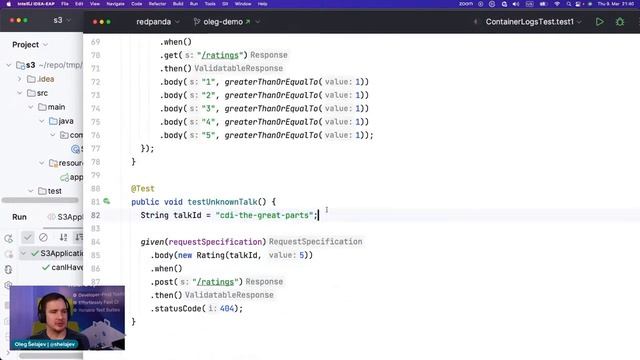
Task: Expand the .idea folder
Action: click(19, 79)
